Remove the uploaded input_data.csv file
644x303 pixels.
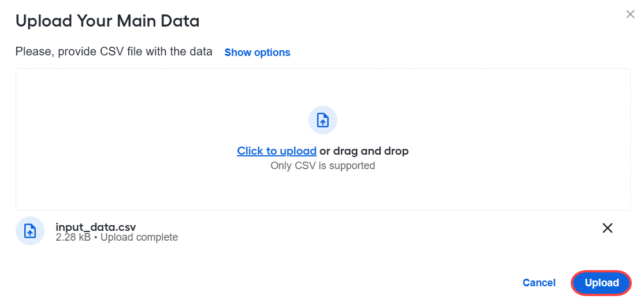tap(607, 229)
